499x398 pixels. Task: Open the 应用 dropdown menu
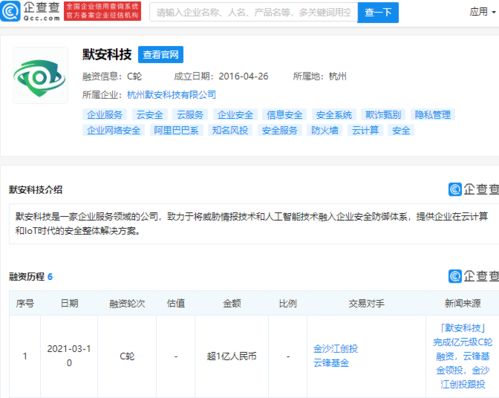tap(482, 12)
